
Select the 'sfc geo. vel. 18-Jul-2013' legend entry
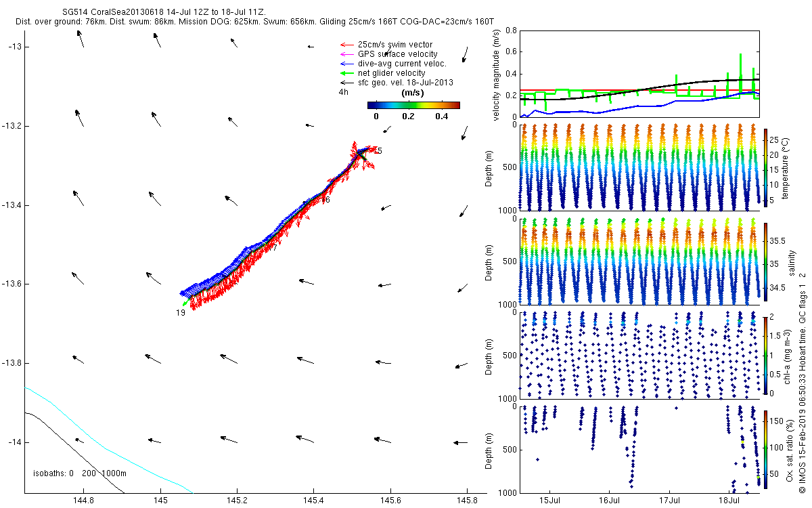pos(405,83)
